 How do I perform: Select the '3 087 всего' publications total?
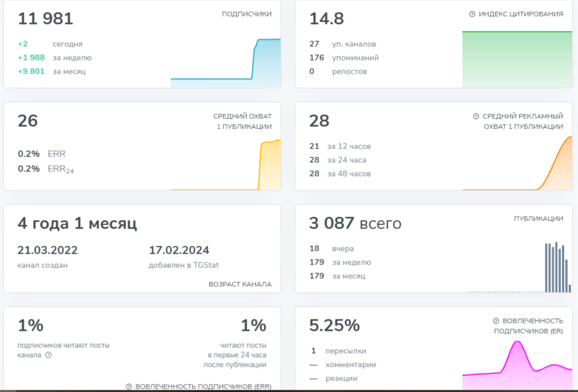click(x=355, y=223)
